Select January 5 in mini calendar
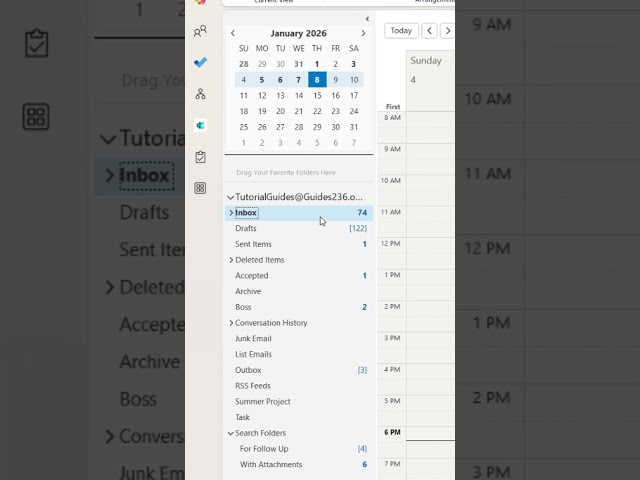Image resolution: width=640 pixels, height=480 pixels. [x=262, y=80]
